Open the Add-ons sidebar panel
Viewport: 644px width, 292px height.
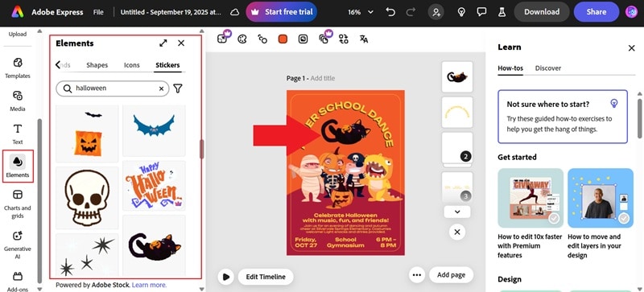[18, 282]
